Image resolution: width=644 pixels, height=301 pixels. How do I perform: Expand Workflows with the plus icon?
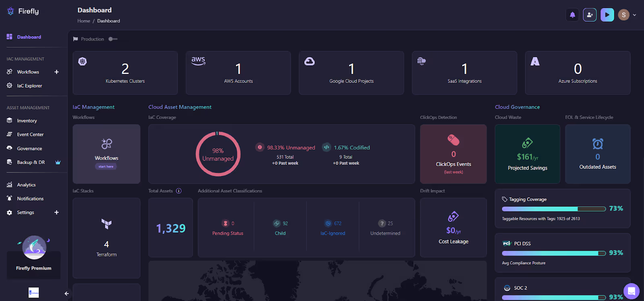57,72
